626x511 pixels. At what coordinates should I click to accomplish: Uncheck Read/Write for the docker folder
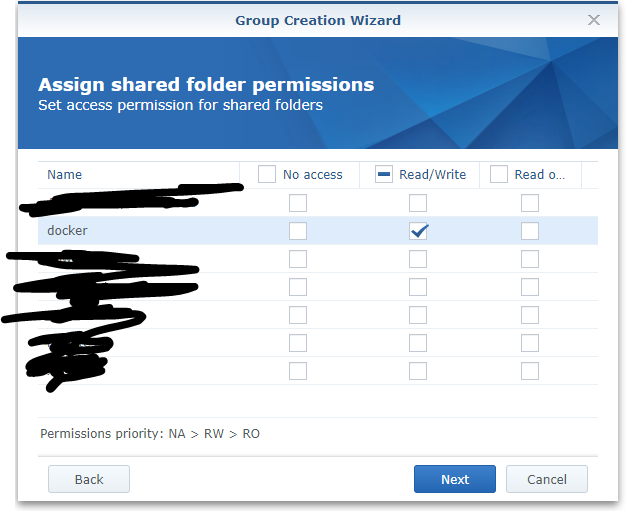(418, 231)
